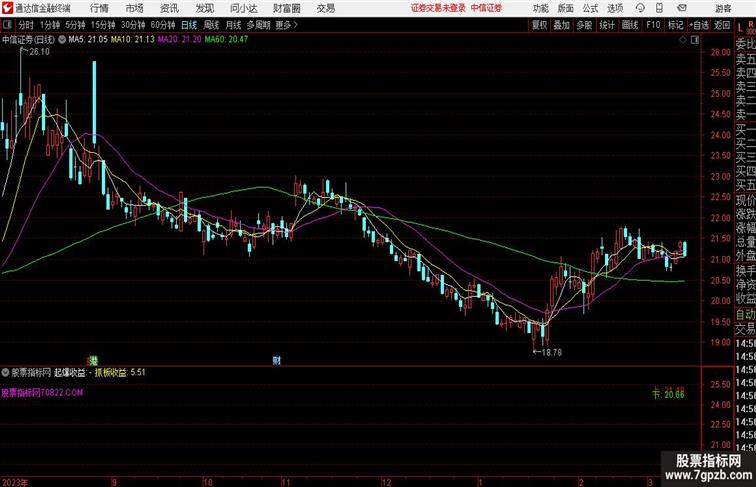Open main chart indicator settings dropdown icon
756x487 pixels.
point(62,40)
